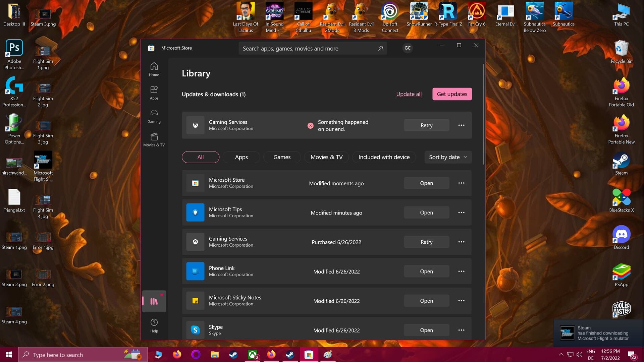Click Update all link
This screenshot has width=644, height=362.
409,94
